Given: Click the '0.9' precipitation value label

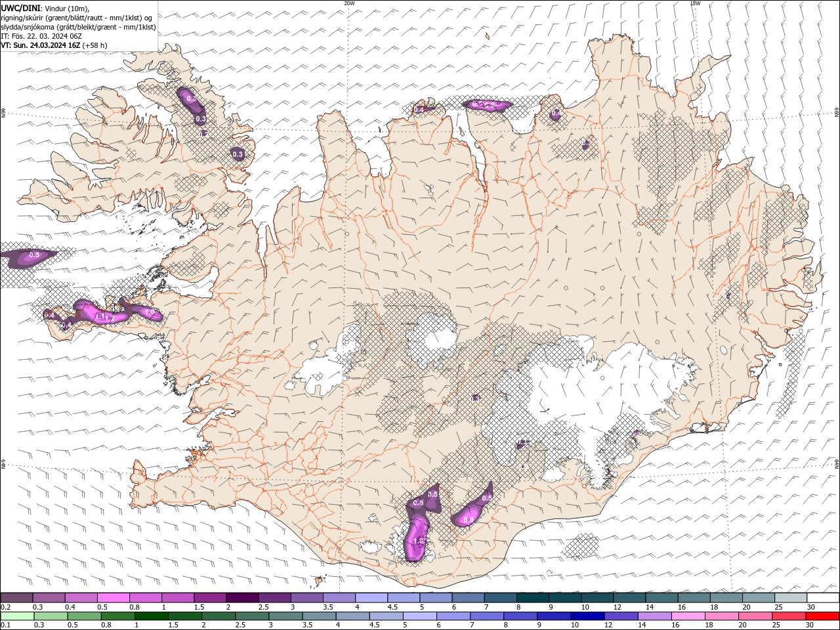Looking at the screenshot, I should click(x=468, y=520).
